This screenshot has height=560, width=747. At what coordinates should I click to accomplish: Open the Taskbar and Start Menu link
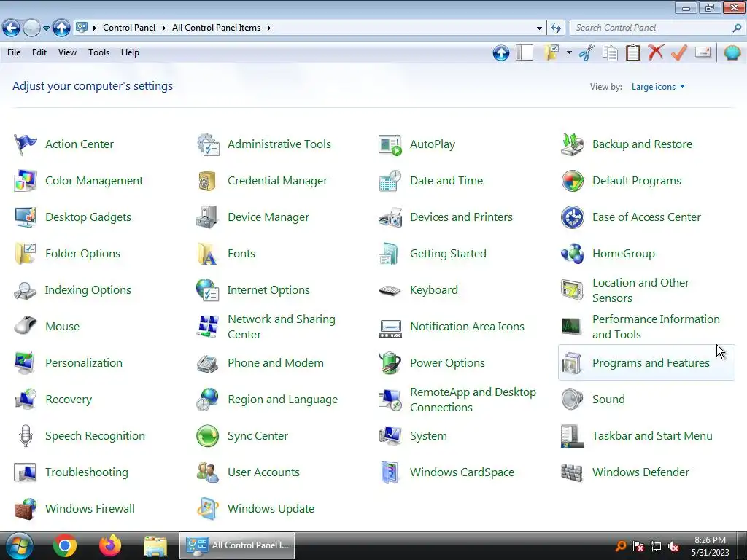pos(652,436)
